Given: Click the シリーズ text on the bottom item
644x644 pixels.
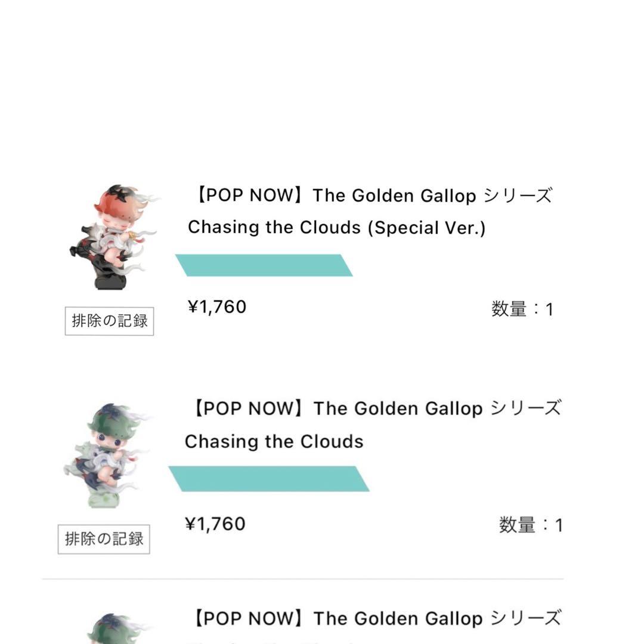Looking at the screenshot, I should click(x=539, y=618).
